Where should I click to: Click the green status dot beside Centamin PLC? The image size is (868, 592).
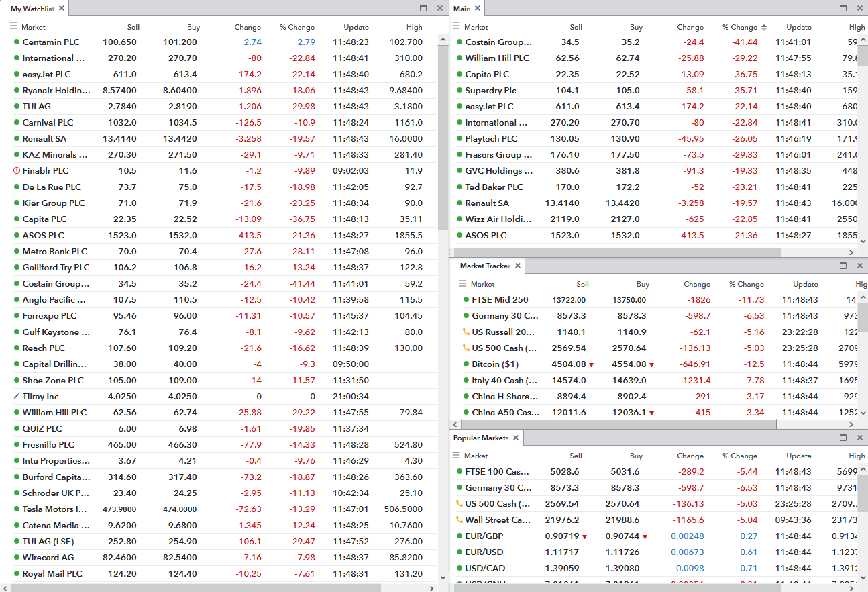coord(17,42)
